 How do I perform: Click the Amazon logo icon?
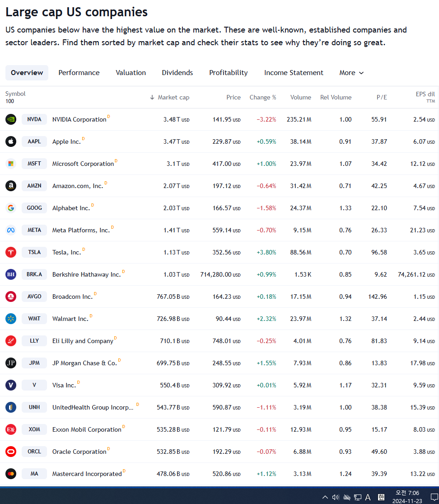pos(11,186)
